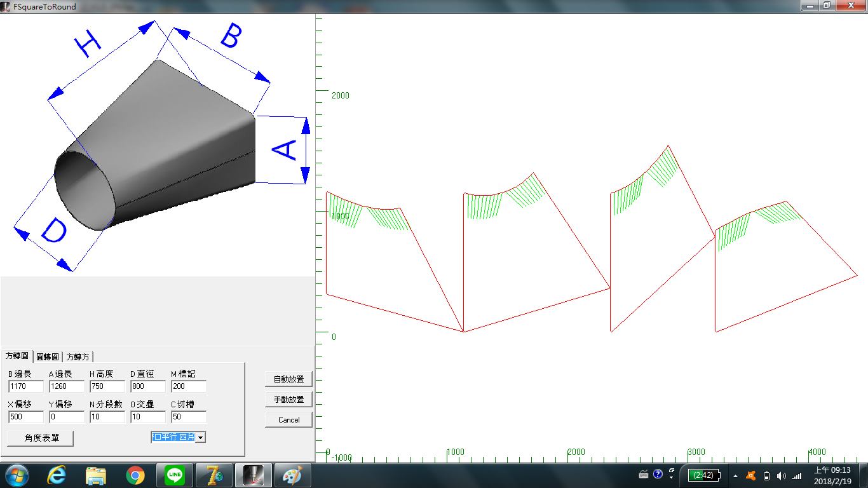Expand the 平行 四片 combo box arrow
The height and width of the screenshot is (488, 868).
coord(201,437)
